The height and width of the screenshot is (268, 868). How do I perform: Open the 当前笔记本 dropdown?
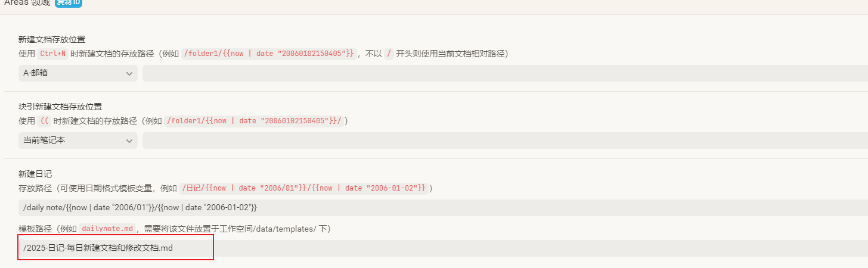pyautogui.click(x=77, y=141)
